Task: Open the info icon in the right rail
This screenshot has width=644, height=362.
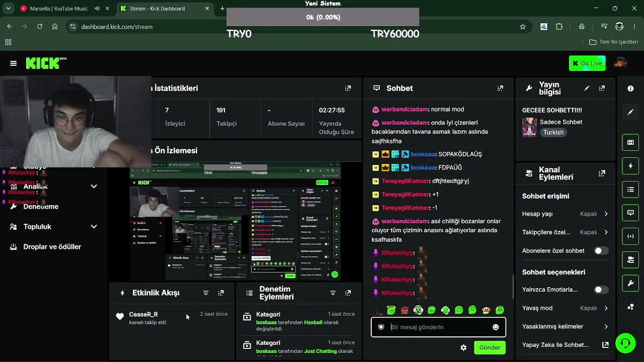Action: tap(630, 88)
